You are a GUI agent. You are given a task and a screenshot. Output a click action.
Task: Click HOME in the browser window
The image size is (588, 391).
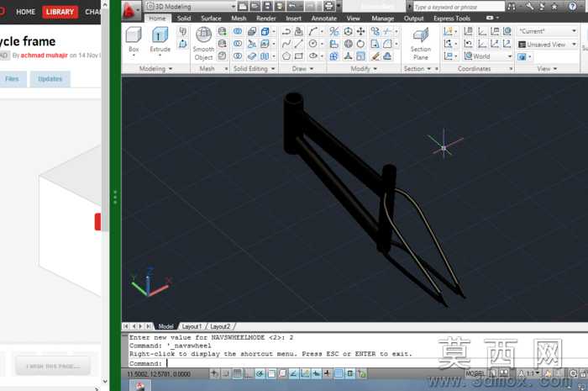pos(25,12)
